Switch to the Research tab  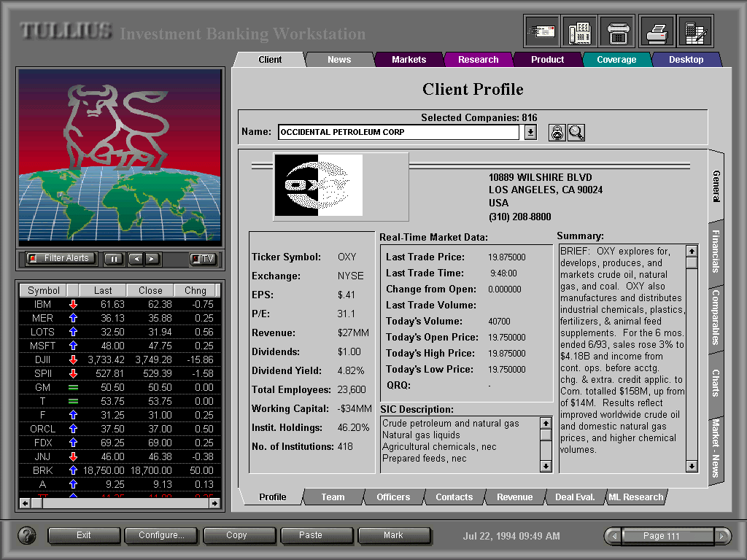click(x=479, y=60)
